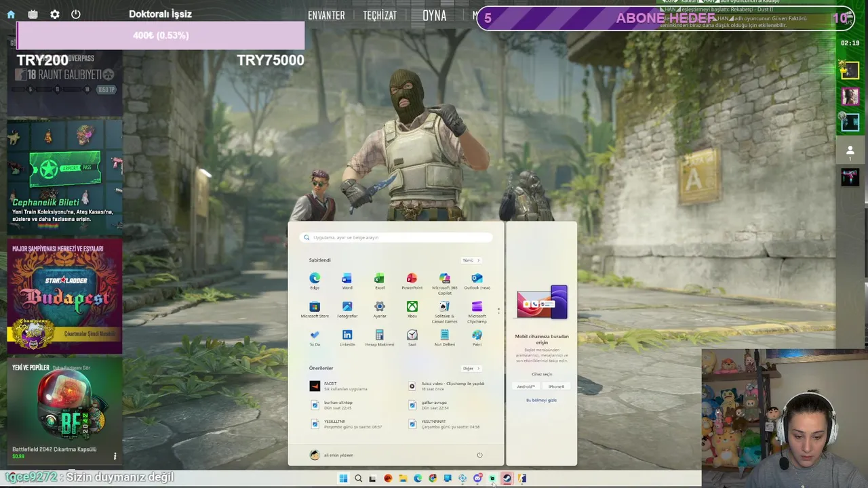Choose Android device button

pos(526,386)
